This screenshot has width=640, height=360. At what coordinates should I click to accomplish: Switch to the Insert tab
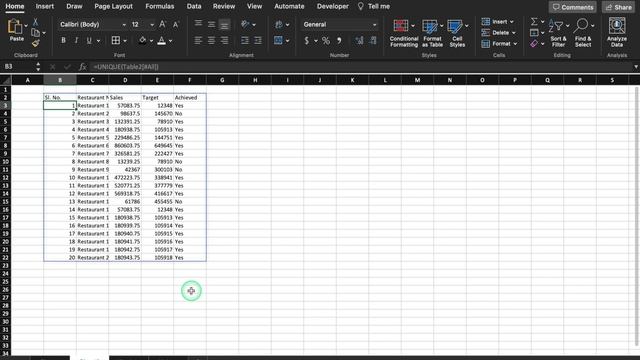pos(44,7)
